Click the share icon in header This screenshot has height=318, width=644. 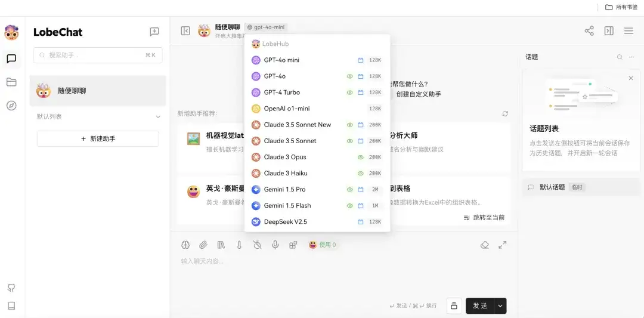point(589,31)
